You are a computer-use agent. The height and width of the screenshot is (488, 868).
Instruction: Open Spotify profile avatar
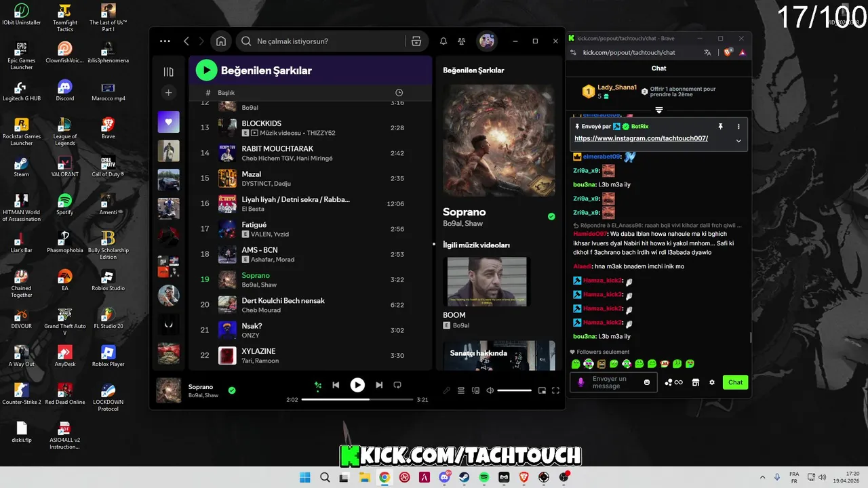click(x=487, y=41)
